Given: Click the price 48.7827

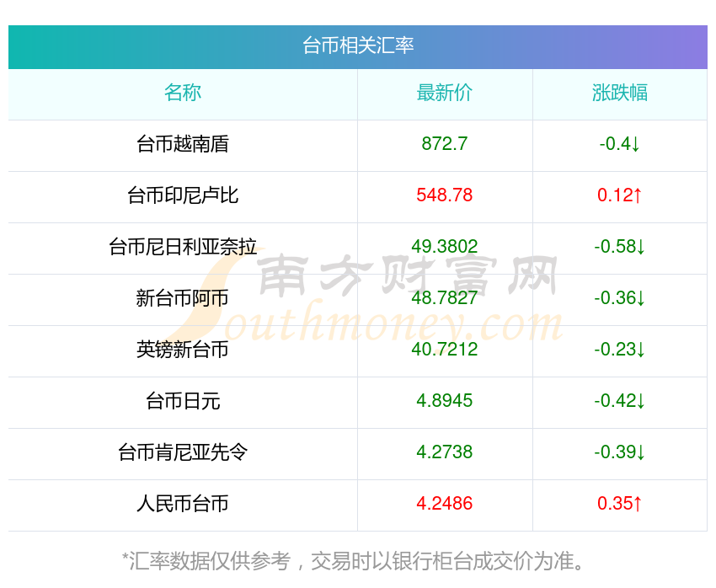Looking at the screenshot, I should [444, 298].
